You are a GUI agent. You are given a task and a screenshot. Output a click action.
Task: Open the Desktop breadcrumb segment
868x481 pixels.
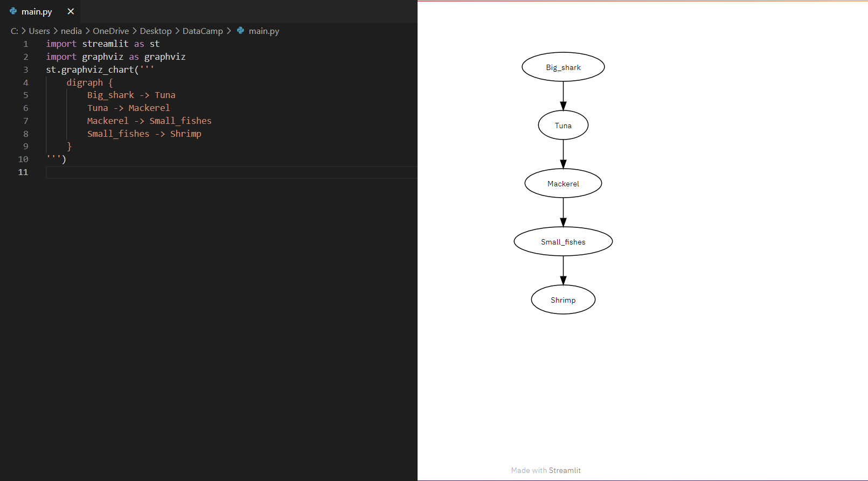156,31
